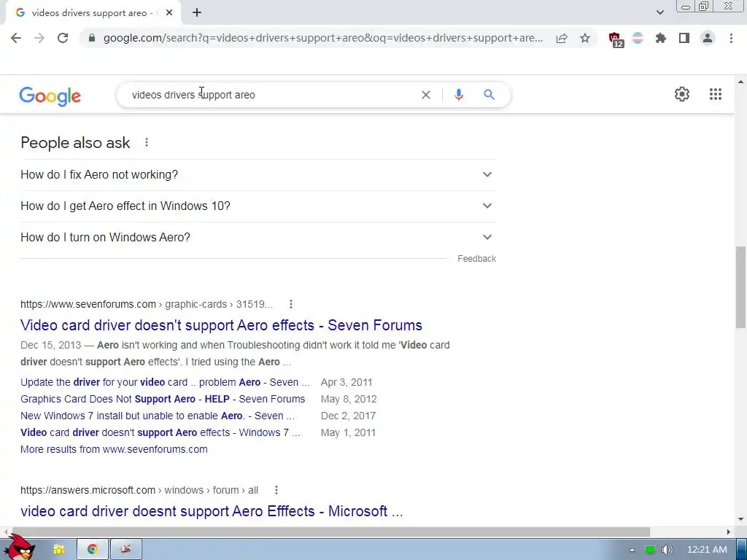The width and height of the screenshot is (747, 560).
Task: Open the third pinned taskbar application
Action: 125,550
